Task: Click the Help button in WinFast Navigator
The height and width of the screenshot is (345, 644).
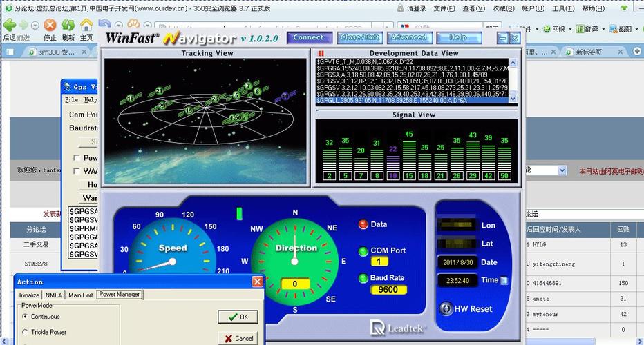Action: coord(458,38)
